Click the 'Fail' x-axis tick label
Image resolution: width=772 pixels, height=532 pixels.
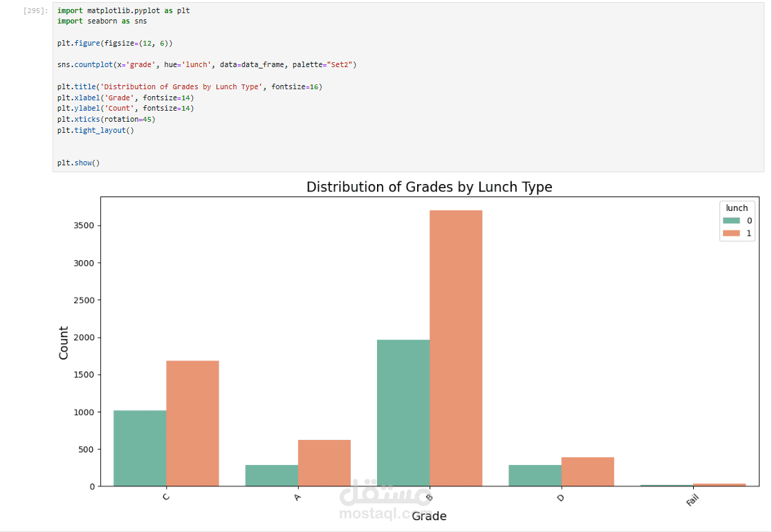692,499
